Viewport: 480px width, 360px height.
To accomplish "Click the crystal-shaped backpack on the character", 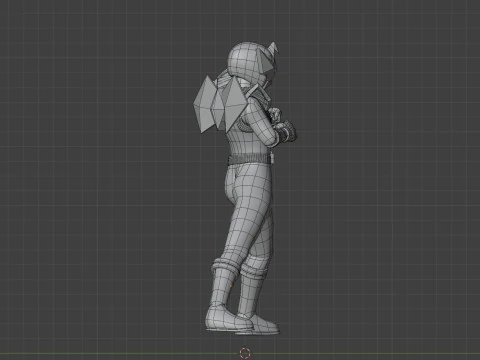I will [220, 104].
